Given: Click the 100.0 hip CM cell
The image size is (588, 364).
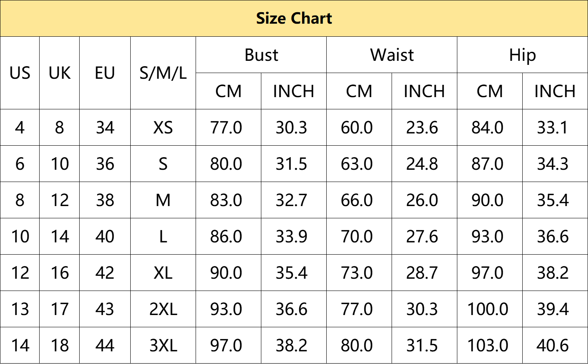Looking at the screenshot, I should pos(488,309).
